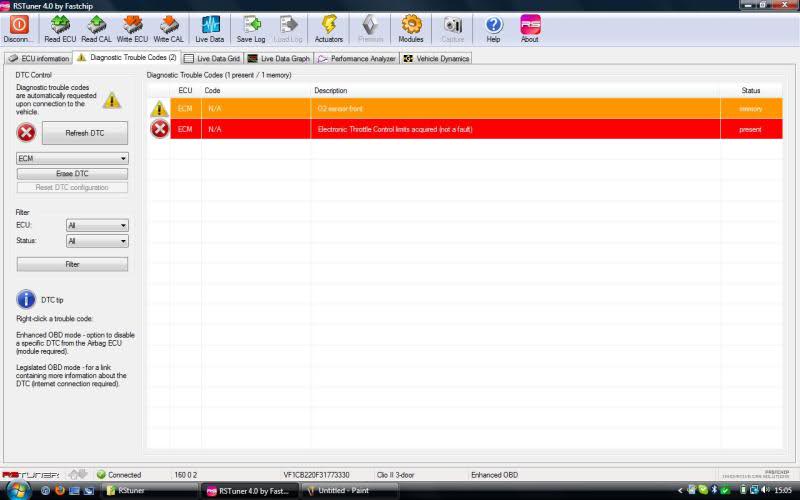Open Untitled - Paint from the taskbar
Viewport: 800px width, 500px height.
[349, 491]
